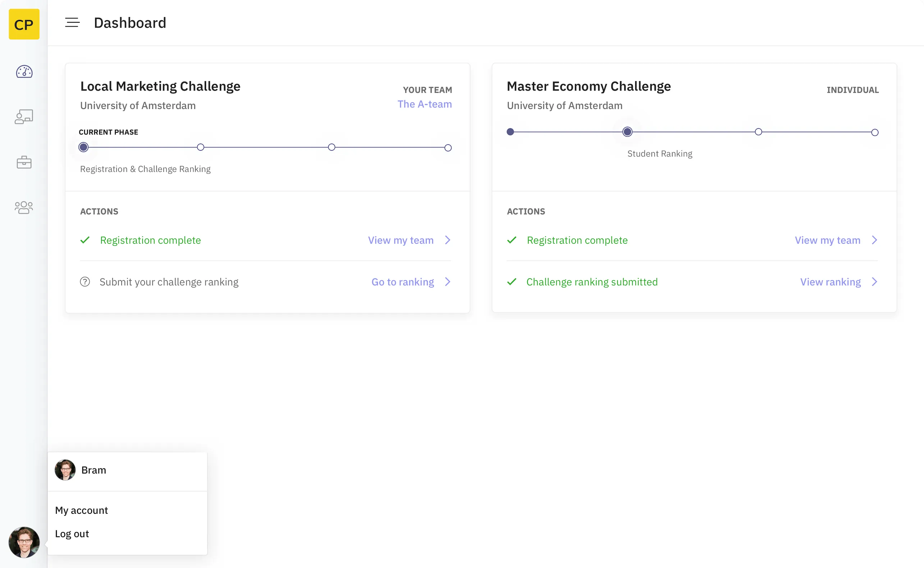Click the yellow CP logo
The height and width of the screenshot is (568, 924).
[x=24, y=24]
